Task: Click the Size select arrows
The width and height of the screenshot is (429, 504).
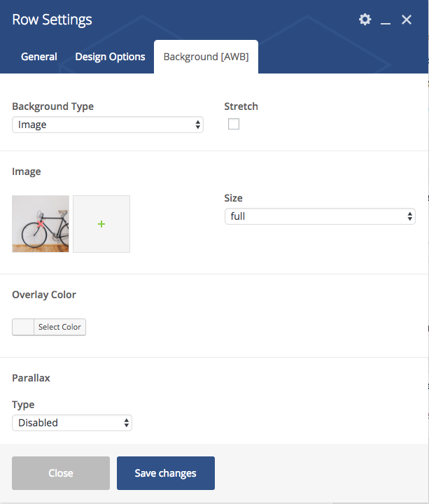Action: (409, 216)
